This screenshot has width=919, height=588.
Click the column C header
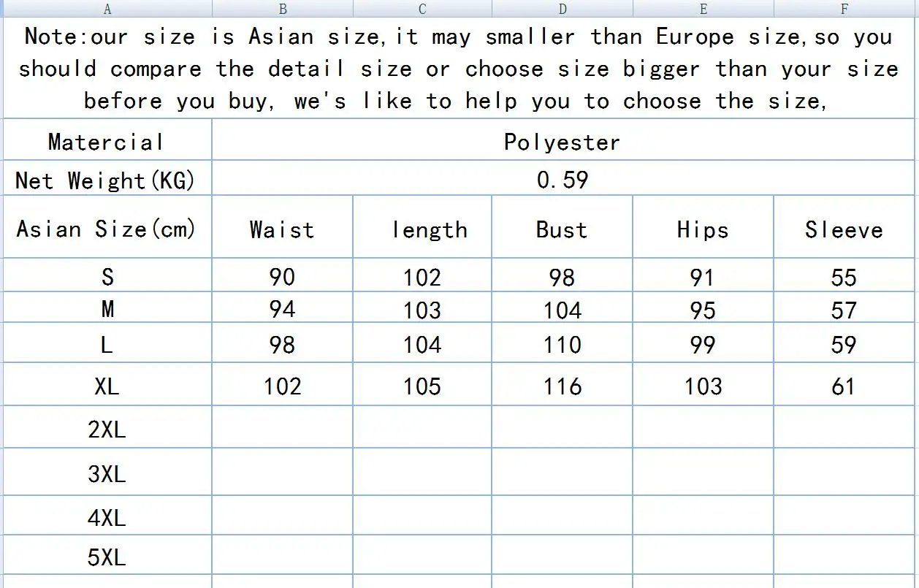coord(422,9)
